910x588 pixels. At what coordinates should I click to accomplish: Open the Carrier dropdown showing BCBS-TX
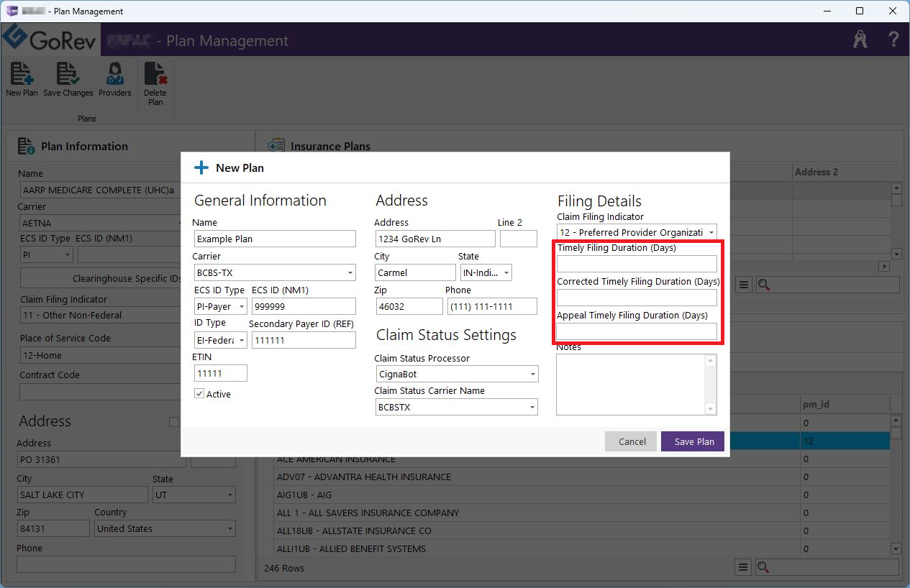click(275, 273)
